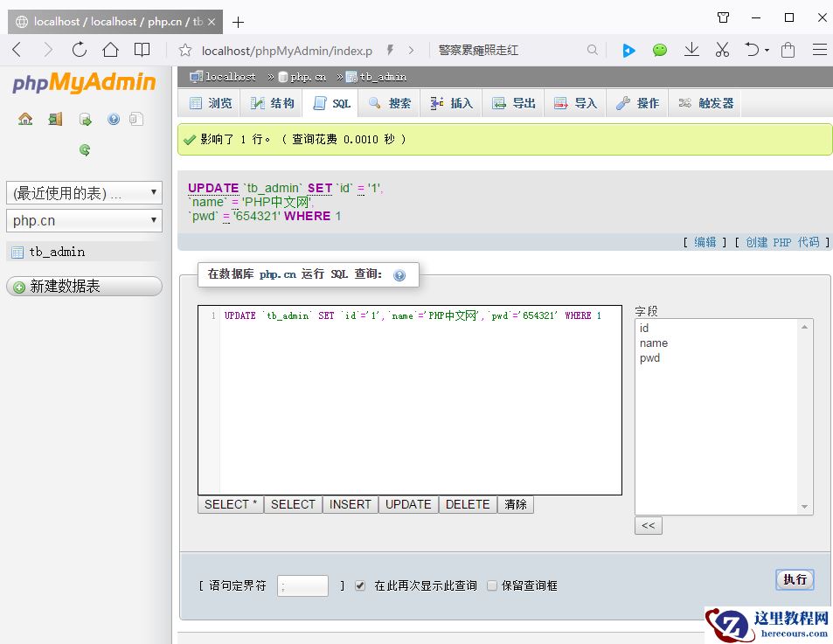Click SQL help icon beside query title

click(399, 275)
